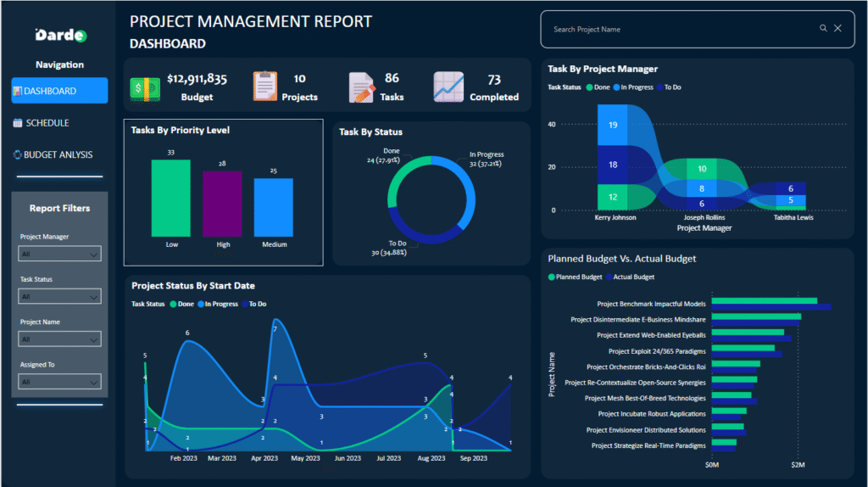Click the magnifier search icon
The width and height of the screenshot is (868, 487).
coord(823,29)
